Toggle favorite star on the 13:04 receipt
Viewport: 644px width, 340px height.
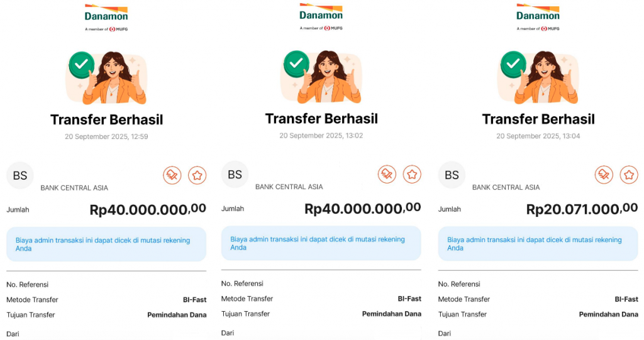click(629, 175)
